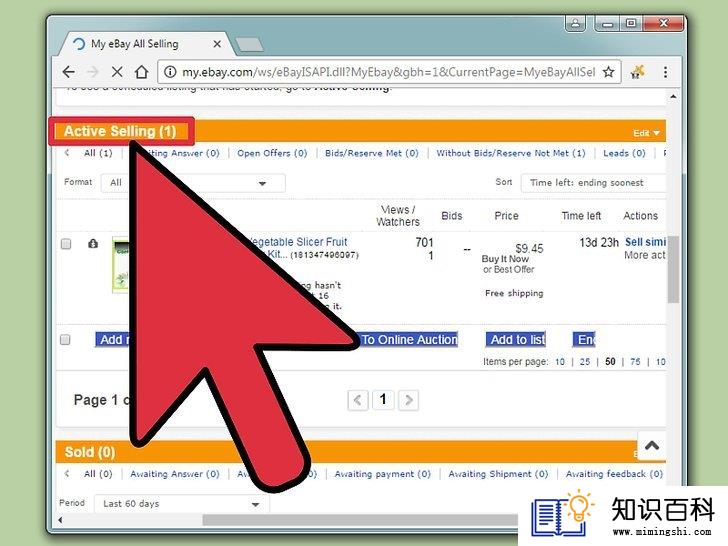Select Active Selling All (1) tab

(x=98, y=153)
